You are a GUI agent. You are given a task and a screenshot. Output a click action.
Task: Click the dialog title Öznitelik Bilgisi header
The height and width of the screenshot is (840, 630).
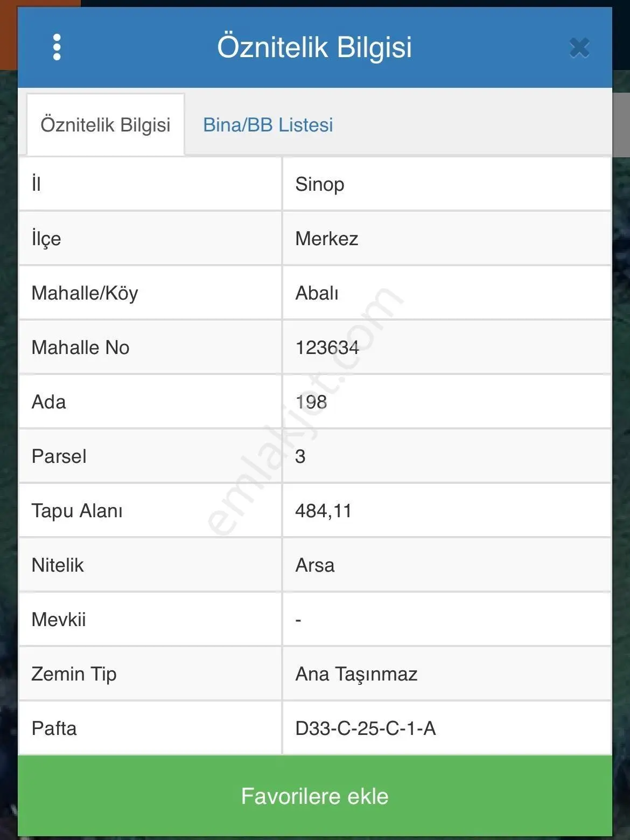point(314,47)
